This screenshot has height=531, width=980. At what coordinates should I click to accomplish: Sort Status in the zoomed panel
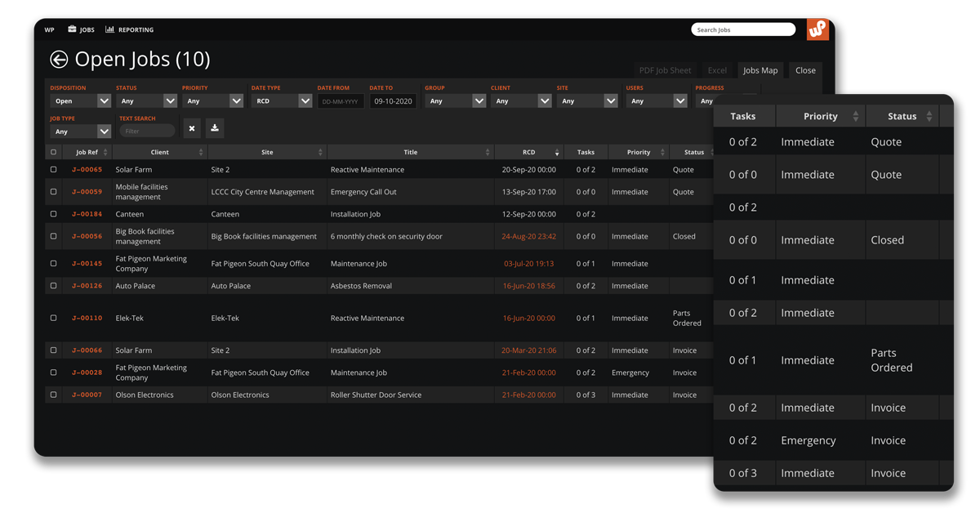[x=902, y=116]
